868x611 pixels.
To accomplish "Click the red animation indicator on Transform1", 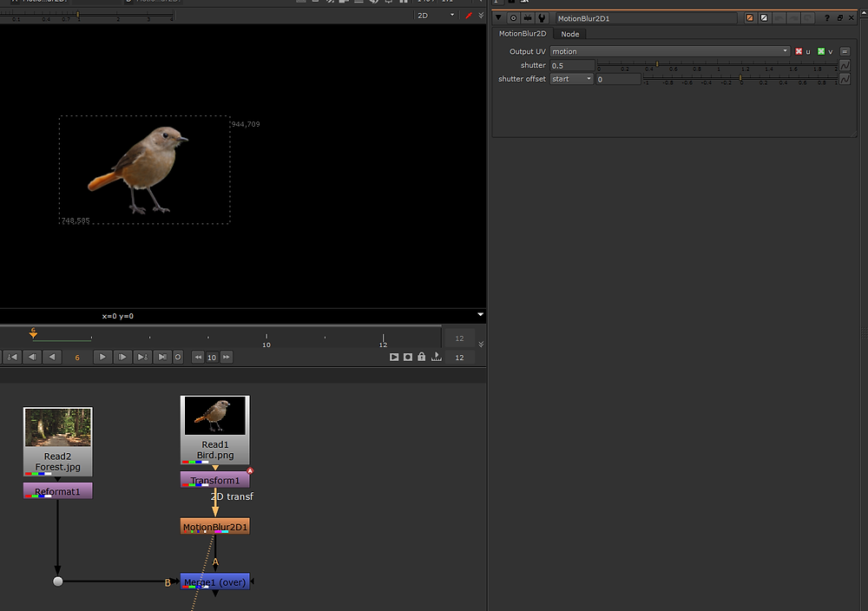I will (250, 470).
